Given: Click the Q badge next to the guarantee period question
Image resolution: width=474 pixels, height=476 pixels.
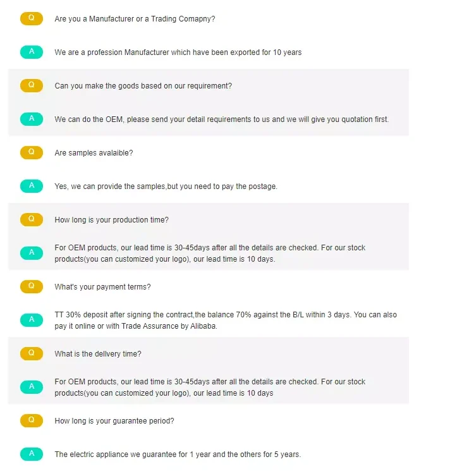Looking at the screenshot, I should (32, 420).
